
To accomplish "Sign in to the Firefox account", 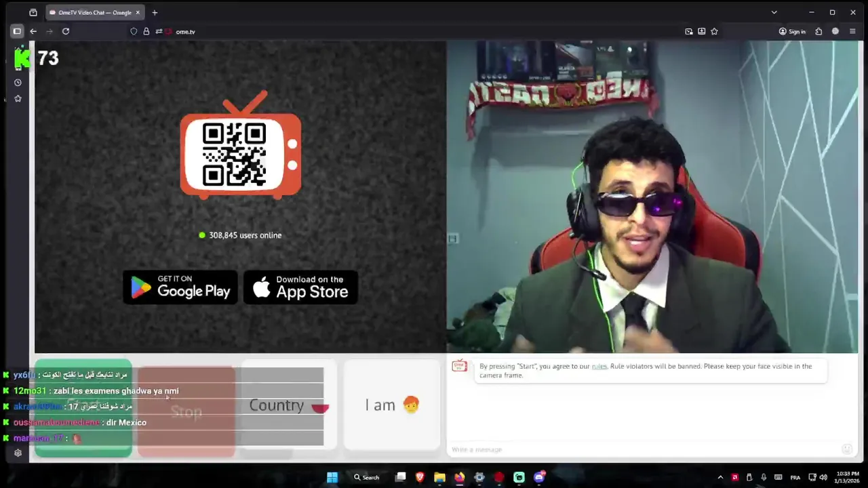I will 792,31.
